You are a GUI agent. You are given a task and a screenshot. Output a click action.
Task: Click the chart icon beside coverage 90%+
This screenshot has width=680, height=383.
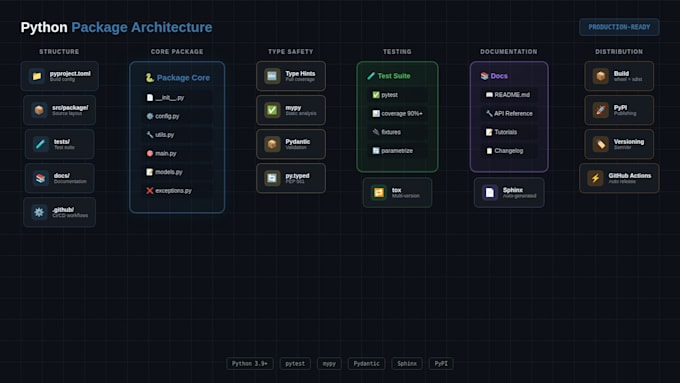click(x=376, y=113)
